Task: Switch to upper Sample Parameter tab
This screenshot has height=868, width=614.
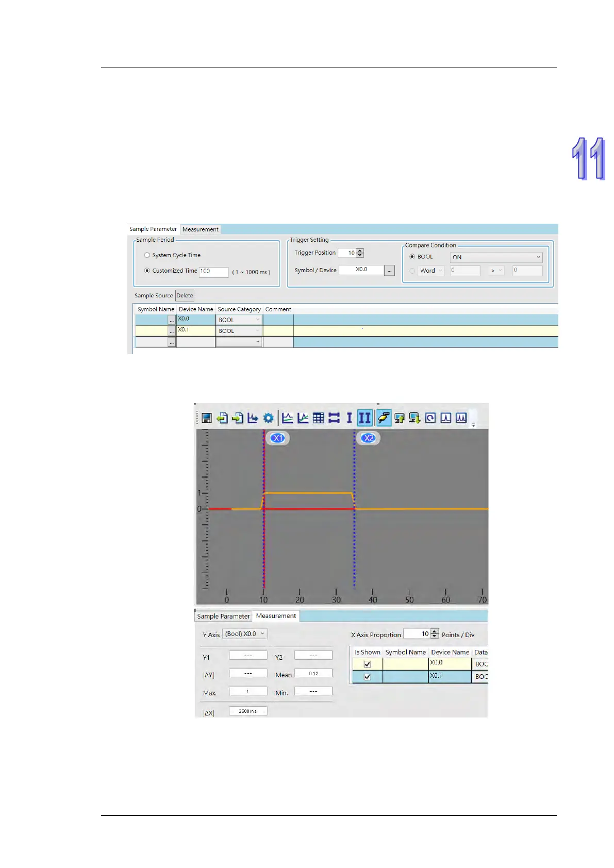Action: (x=153, y=229)
